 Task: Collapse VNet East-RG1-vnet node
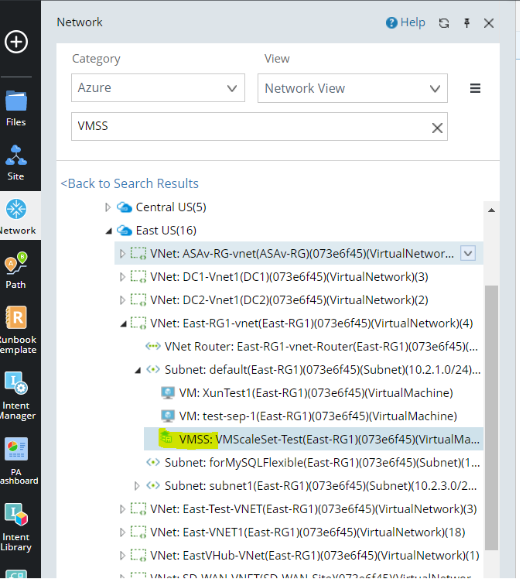coord(124,324)
